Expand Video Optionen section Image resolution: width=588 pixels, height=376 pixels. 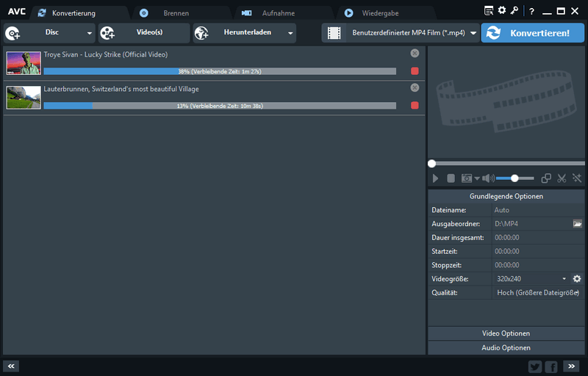pos(506,333)
